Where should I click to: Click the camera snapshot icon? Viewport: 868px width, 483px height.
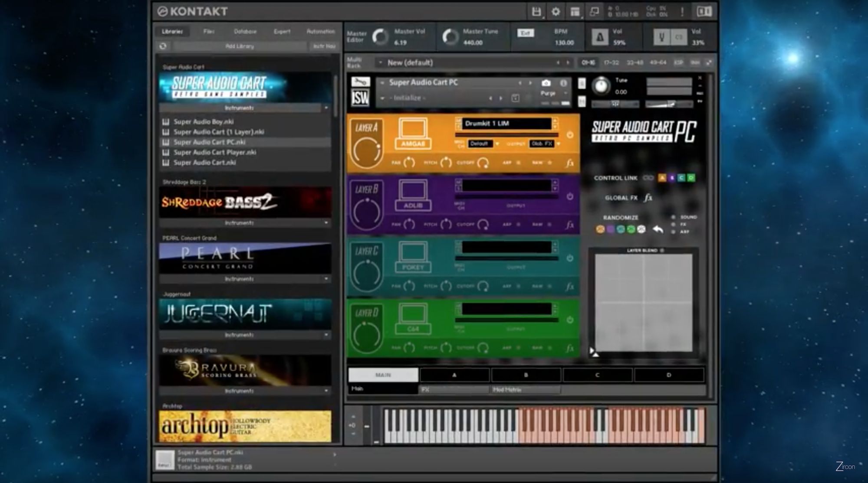click(546, 83)
